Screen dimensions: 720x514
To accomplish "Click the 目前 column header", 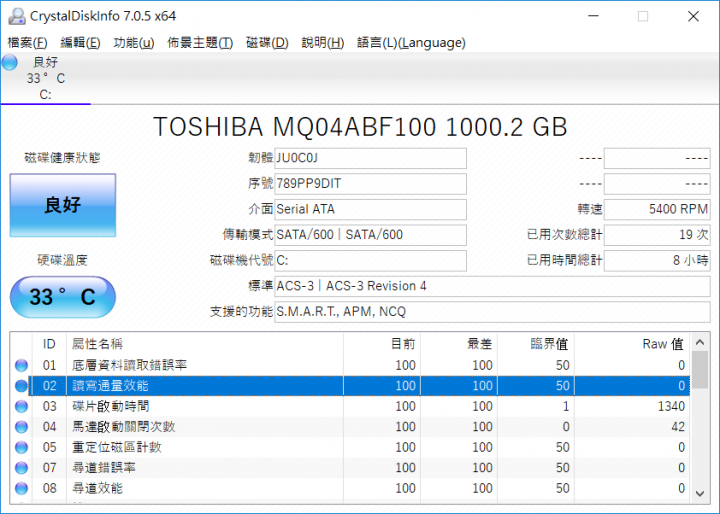I will pyautogui.click(x=382, y=344).
